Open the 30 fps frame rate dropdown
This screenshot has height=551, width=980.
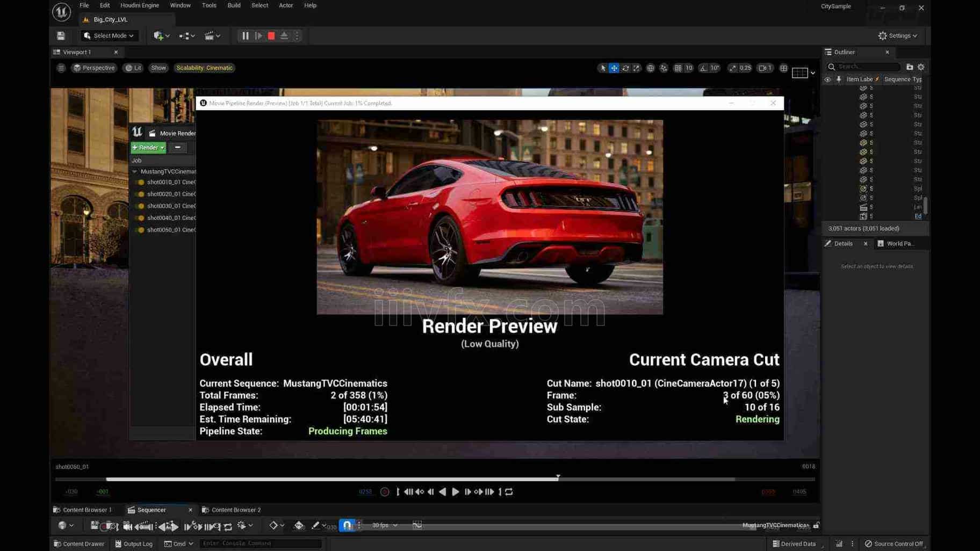(385, 526)
